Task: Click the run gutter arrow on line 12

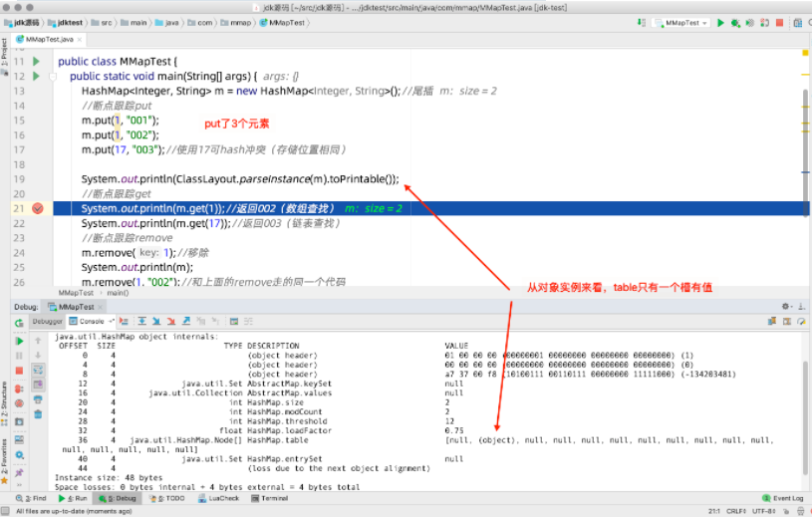Action: [x=36, y=76]
